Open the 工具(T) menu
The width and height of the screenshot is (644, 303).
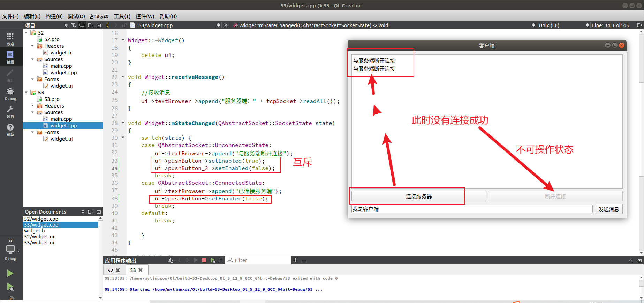click(x=122, y=16)
